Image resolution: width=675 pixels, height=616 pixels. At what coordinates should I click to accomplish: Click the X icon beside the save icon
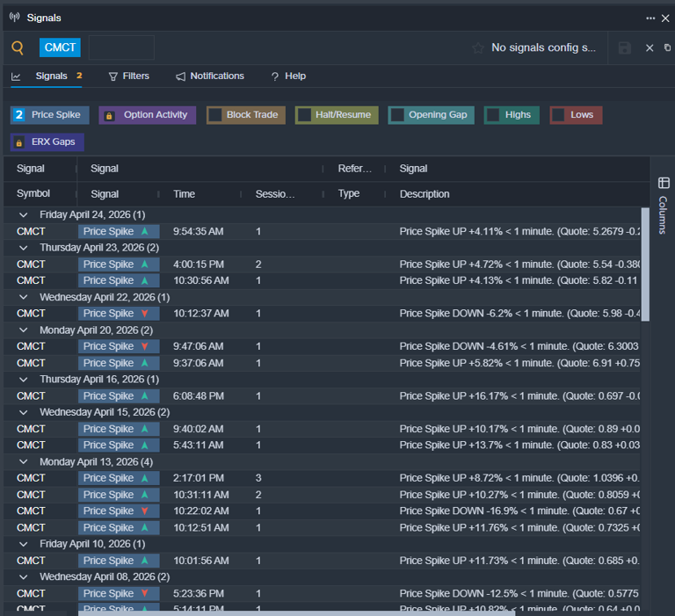coord(650,47)
